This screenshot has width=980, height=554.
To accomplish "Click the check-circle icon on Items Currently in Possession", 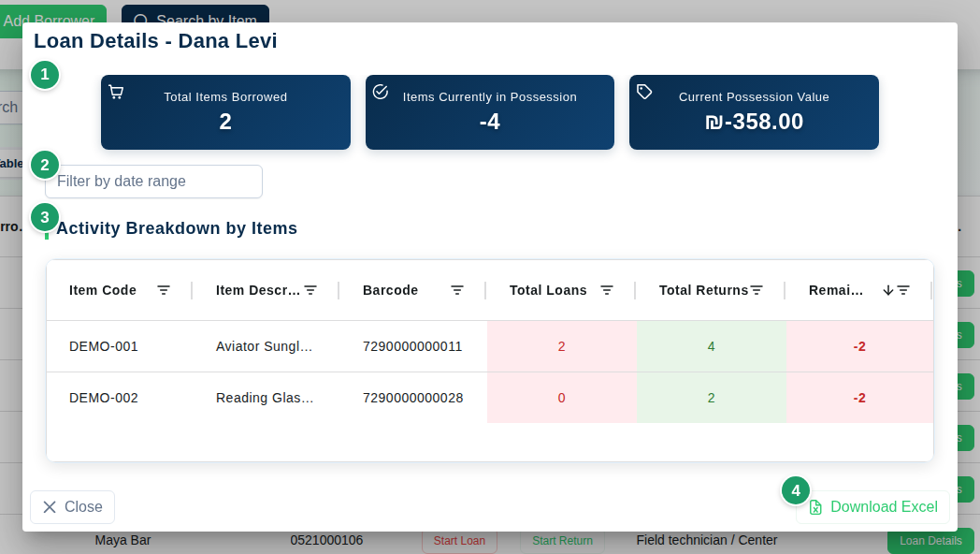I will tap(381, 92).
